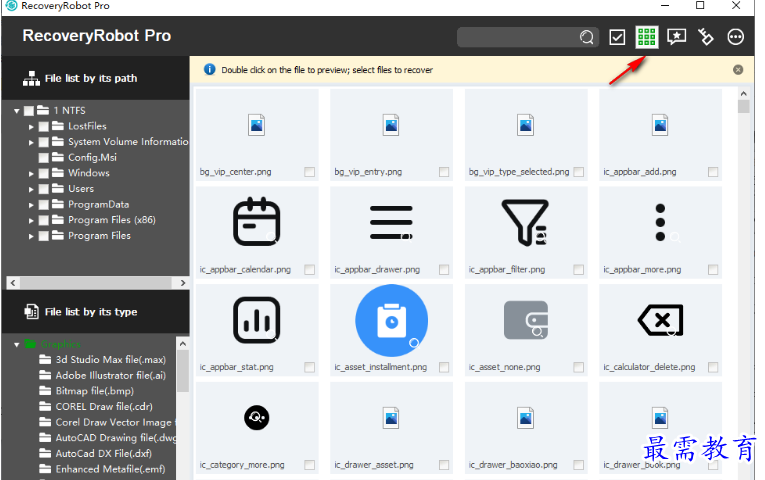765x480 pixels.
Task: Click the file type list scroll-up arrow
Action: pyautogui.click(x=183, y=344)
